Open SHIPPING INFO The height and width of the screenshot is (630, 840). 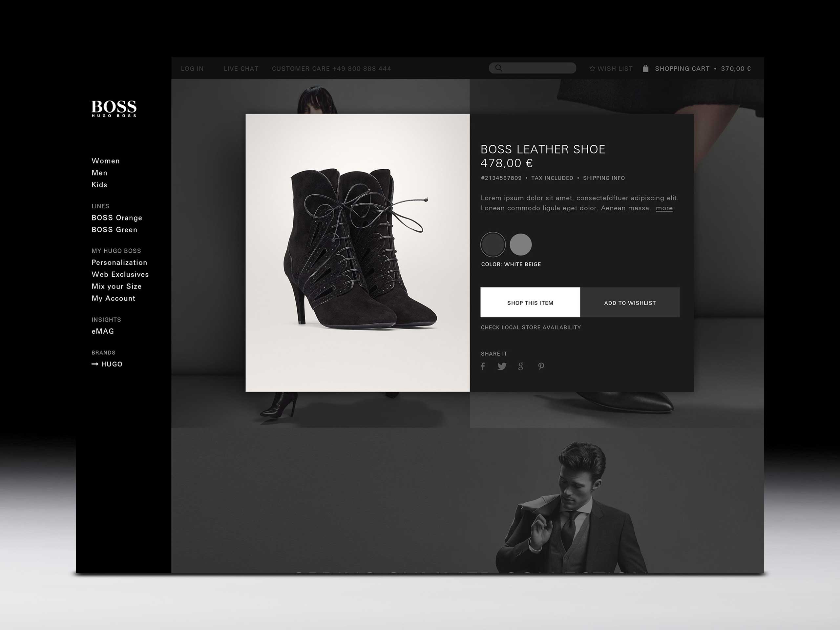click(x=604, y=178)
